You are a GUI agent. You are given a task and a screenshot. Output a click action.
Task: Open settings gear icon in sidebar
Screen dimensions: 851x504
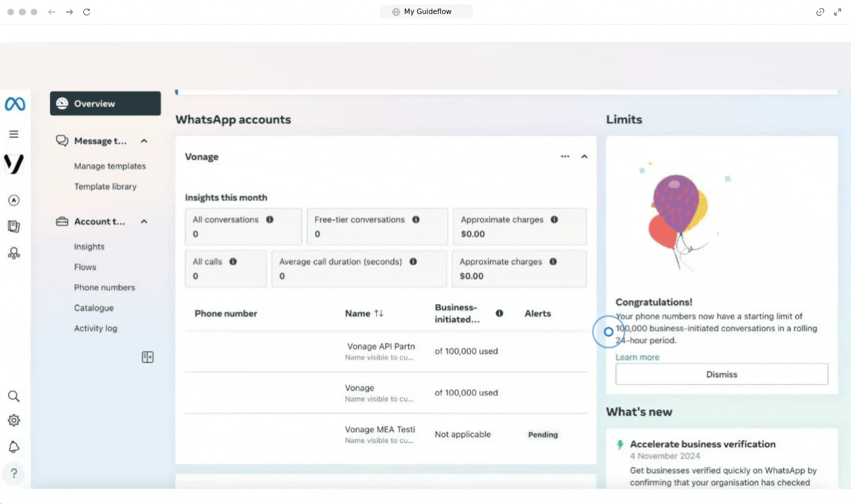click(x=13, y=421)
